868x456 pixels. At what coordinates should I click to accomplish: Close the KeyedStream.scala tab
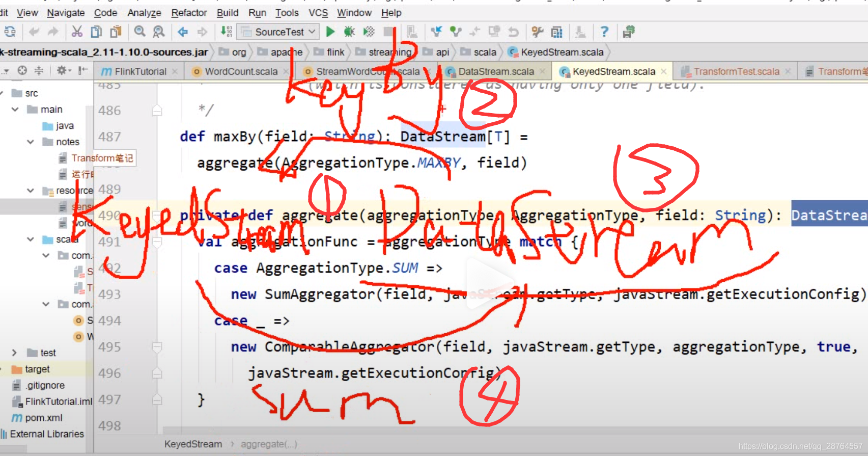coord(664,71)
